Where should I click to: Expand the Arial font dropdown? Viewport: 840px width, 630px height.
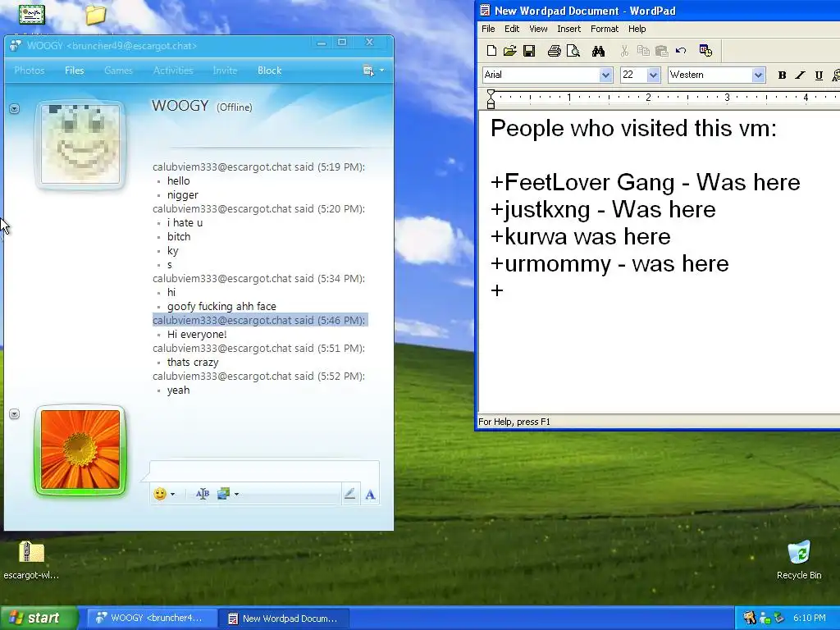(x=605, y=75)
